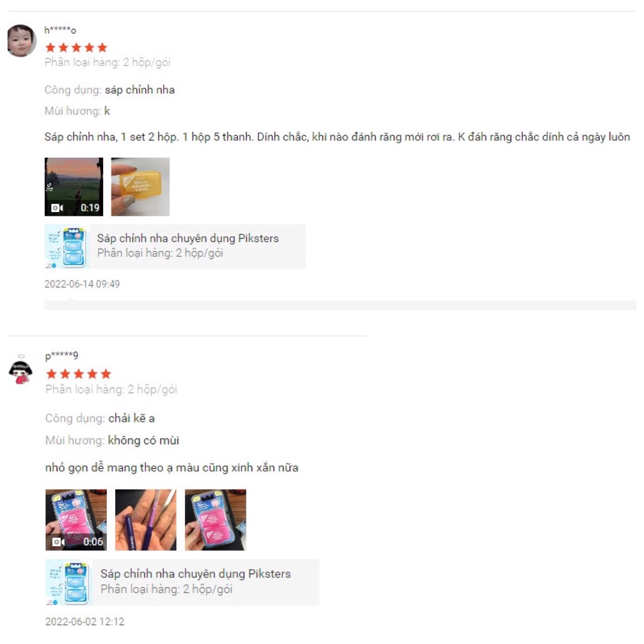Click the gray seller reply bar
Screen dimensions: 644x644
[x=340, y=305]
